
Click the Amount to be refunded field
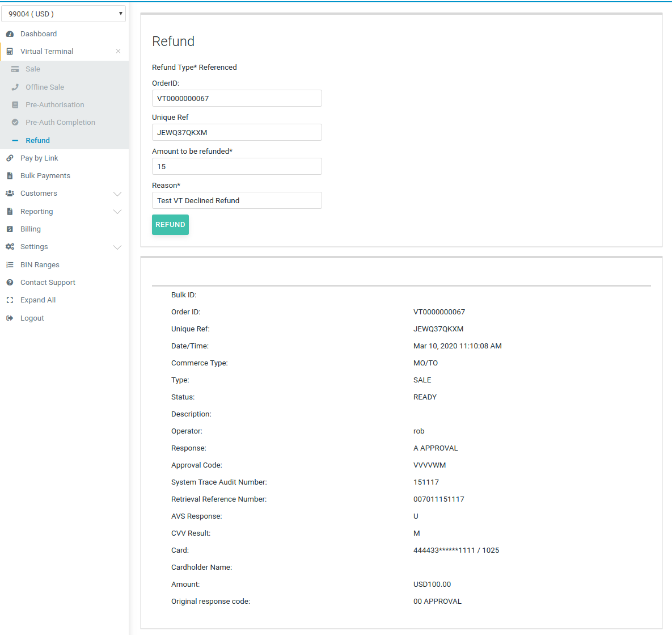pyautogui.click(x=236, y=166)
